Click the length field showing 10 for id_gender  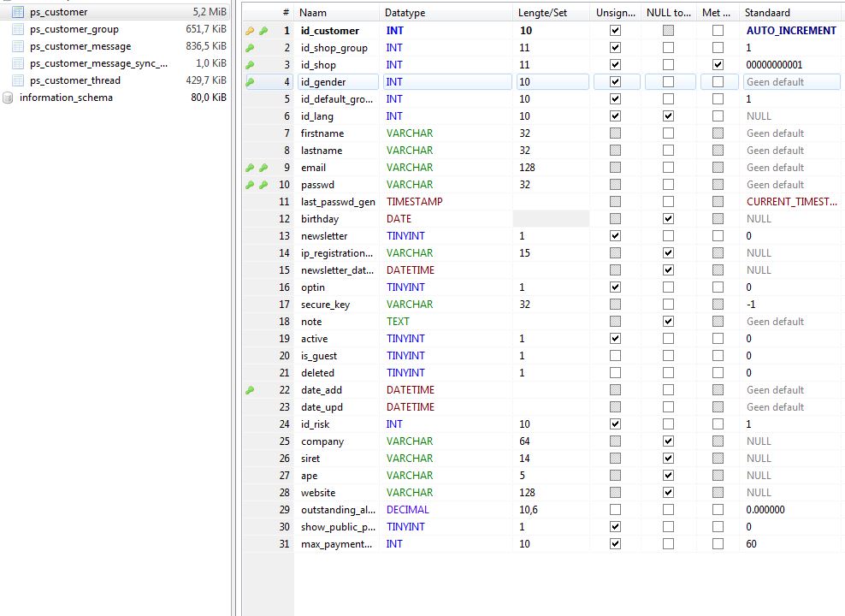pos(552,82)
